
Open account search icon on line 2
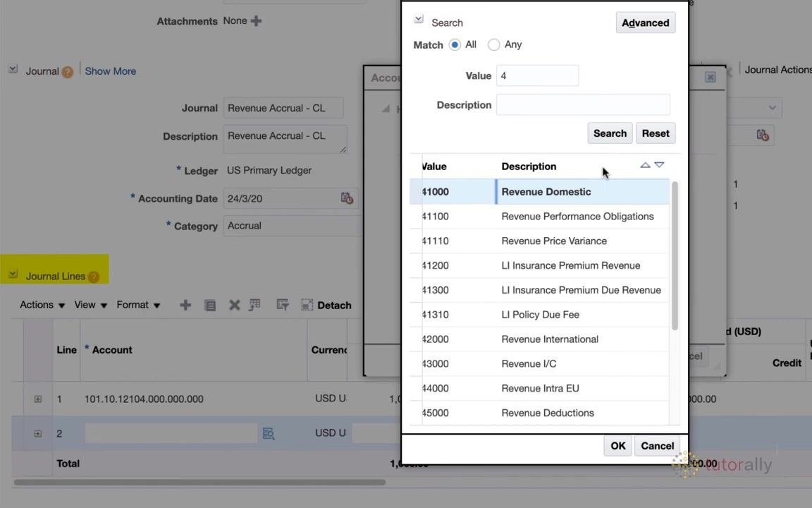coord(269,433)
